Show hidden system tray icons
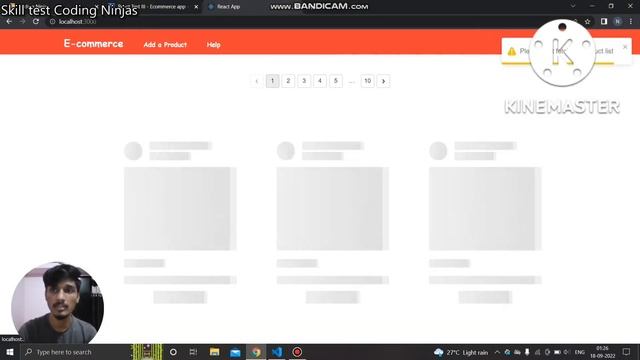The height and width of the screenshot is (360, 640). click(497, 352)
